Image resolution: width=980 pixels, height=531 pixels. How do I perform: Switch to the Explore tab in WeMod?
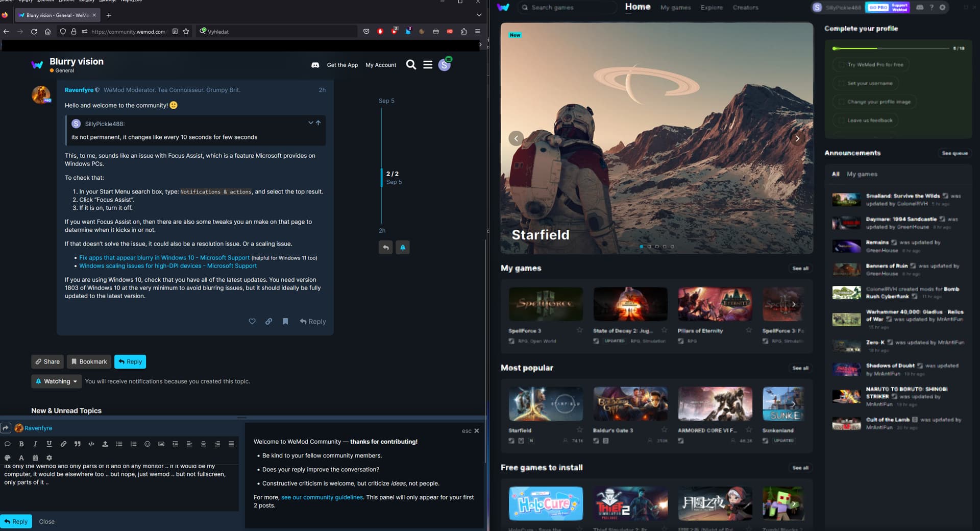712,8
